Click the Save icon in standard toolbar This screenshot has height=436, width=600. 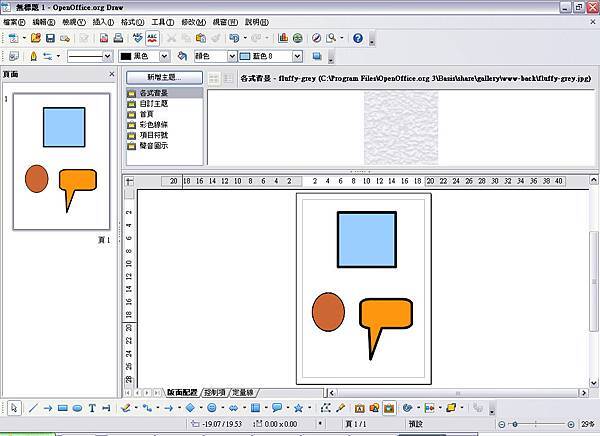click(x=49, y=38)
